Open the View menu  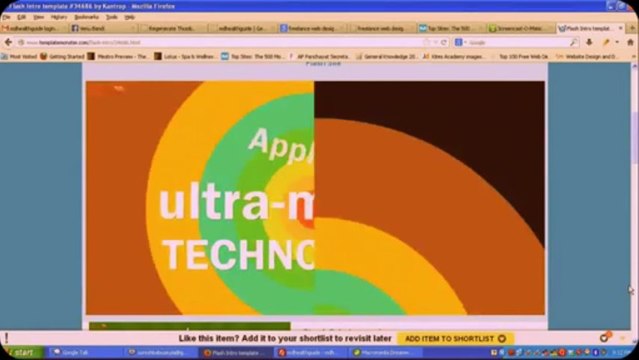pos(39,17)
